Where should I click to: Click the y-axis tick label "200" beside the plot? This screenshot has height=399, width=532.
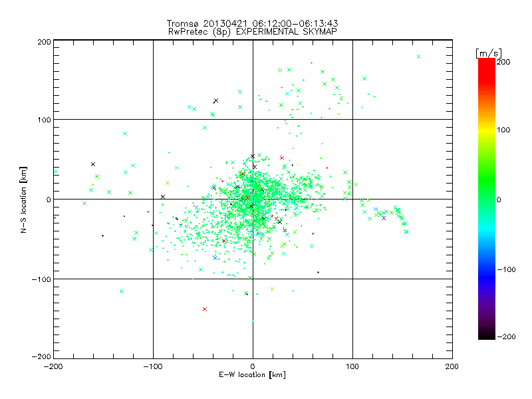click(x=44, y=42)
